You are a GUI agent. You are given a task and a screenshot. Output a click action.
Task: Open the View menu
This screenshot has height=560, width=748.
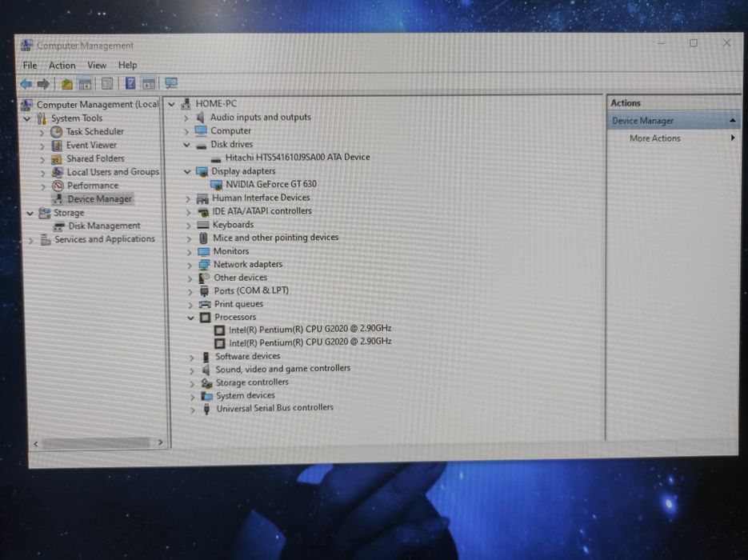[x=97, y=65]
